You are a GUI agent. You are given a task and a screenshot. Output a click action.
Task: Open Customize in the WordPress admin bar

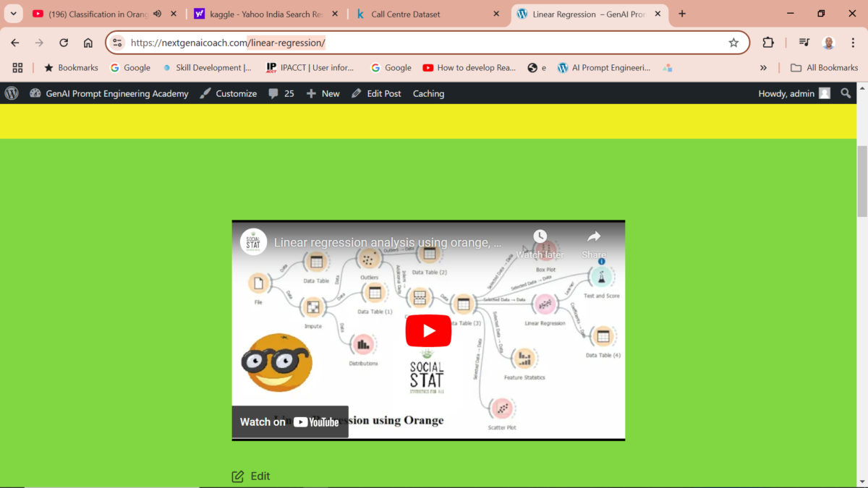coord(228,93)
